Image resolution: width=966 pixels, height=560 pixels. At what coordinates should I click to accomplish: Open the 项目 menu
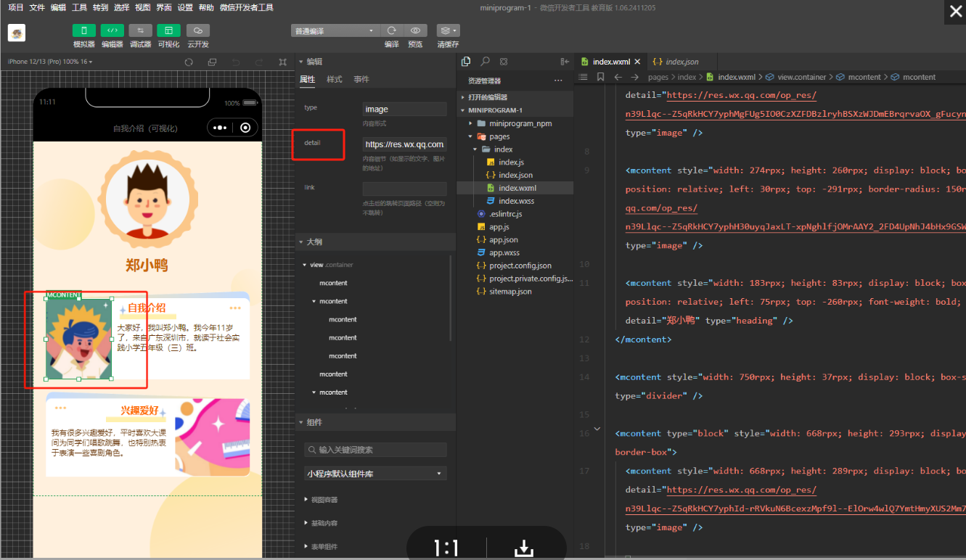click(15, 7)
